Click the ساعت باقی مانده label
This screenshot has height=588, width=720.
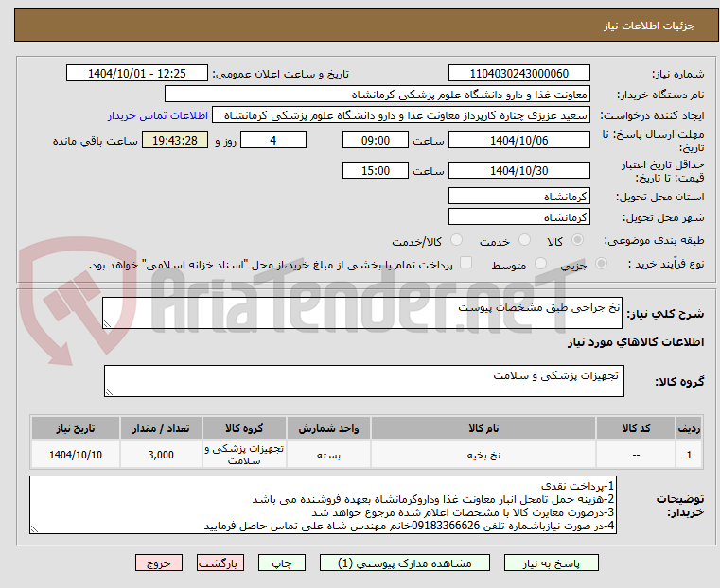[x=95, y=141]
